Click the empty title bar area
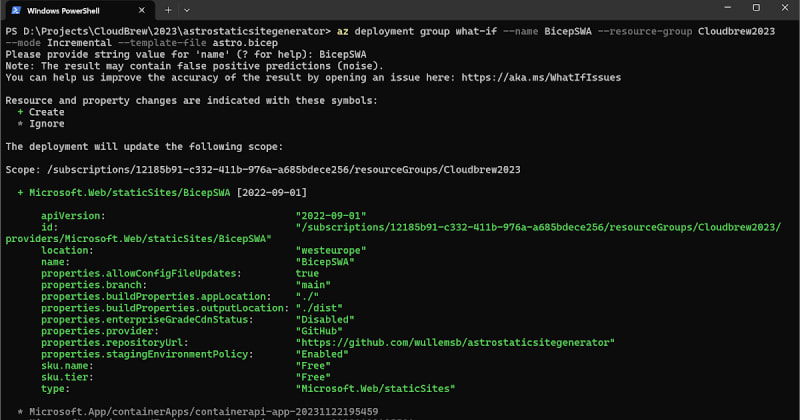Image resolution: width=800 pixels, height=420 pixels. pyautogui.click(x=450, y=10)
